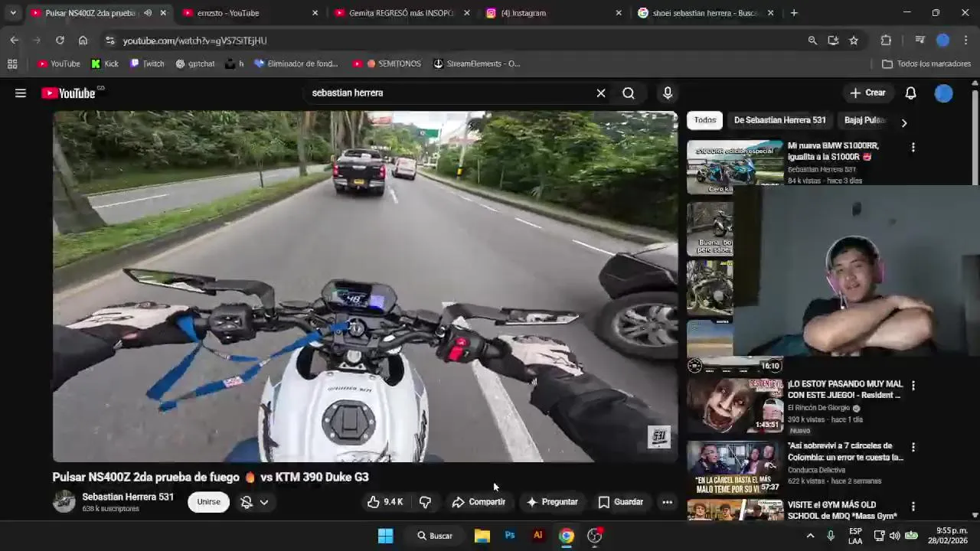Open options for Mass Gym video
Viewport: 980px width, 551px height.
point(913,507)
